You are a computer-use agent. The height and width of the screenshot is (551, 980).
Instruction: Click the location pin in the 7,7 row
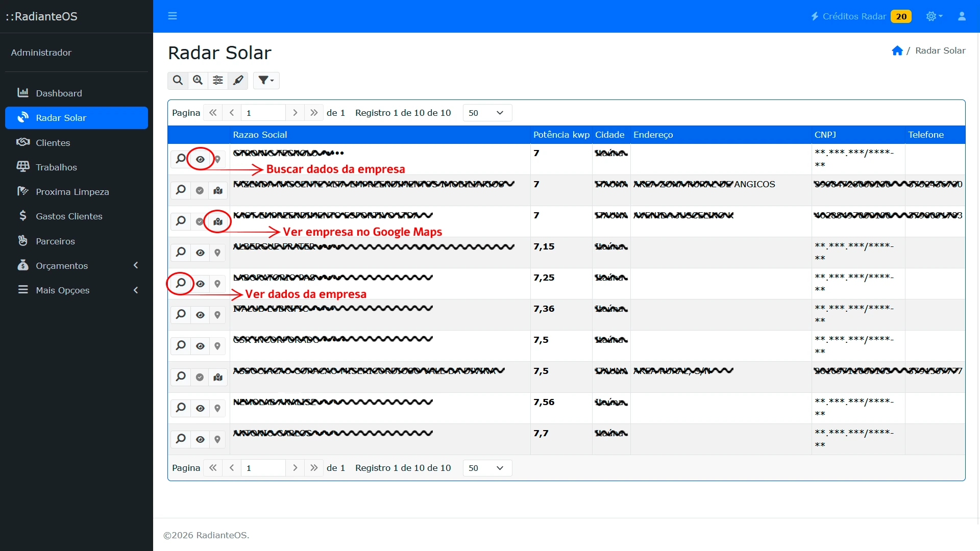point(217,439)
